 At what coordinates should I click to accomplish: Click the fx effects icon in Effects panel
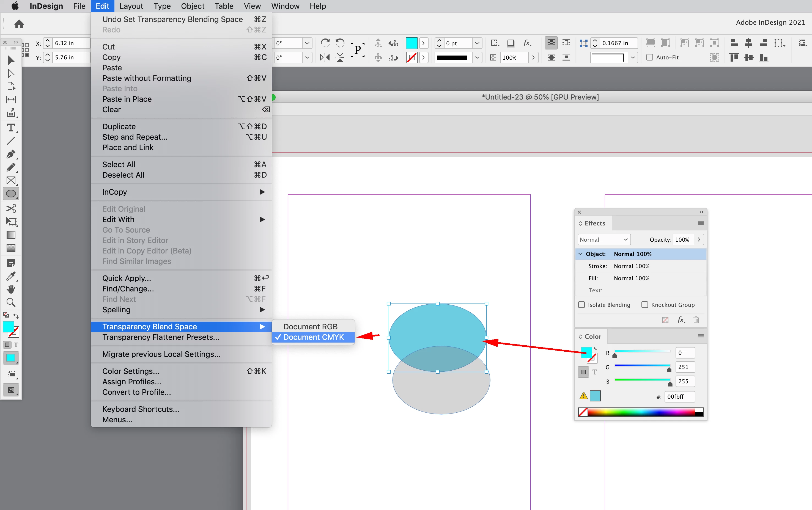pos(681,320)
